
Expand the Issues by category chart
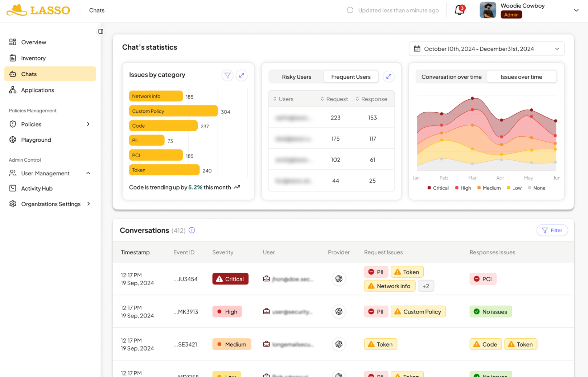point(242,75)
